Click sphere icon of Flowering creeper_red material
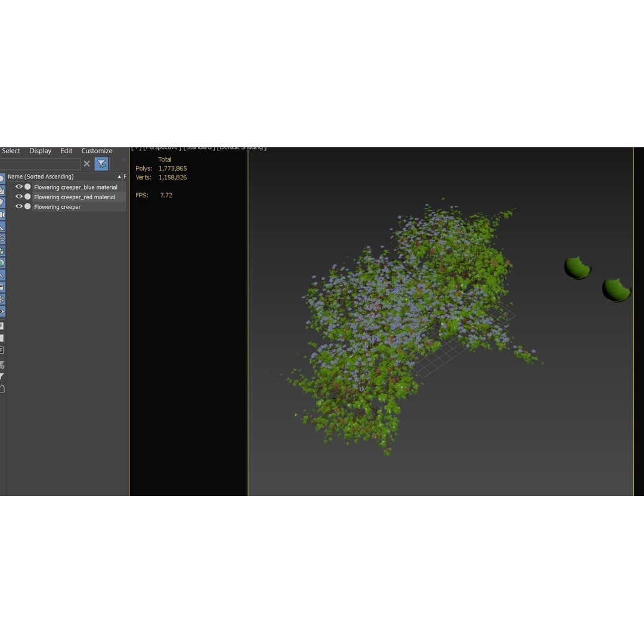Image resolution: width=644 pixels, height=644 pixels. click(27, 197)
